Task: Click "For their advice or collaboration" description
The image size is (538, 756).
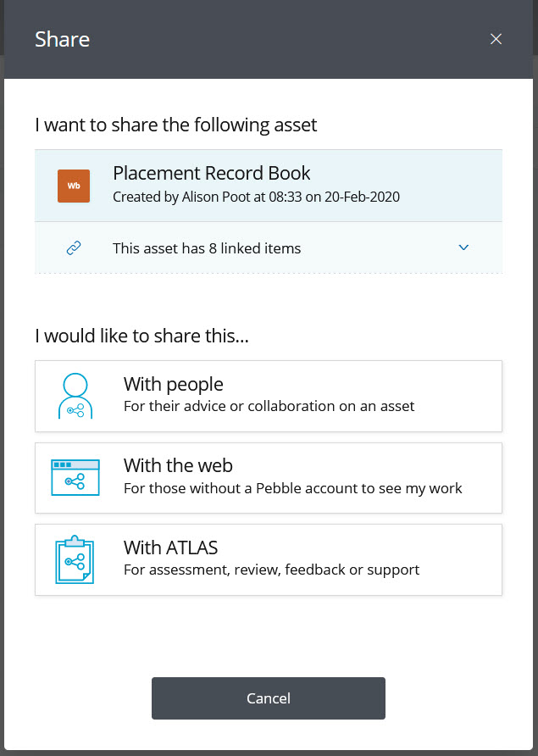Action: tap(269, 406)
